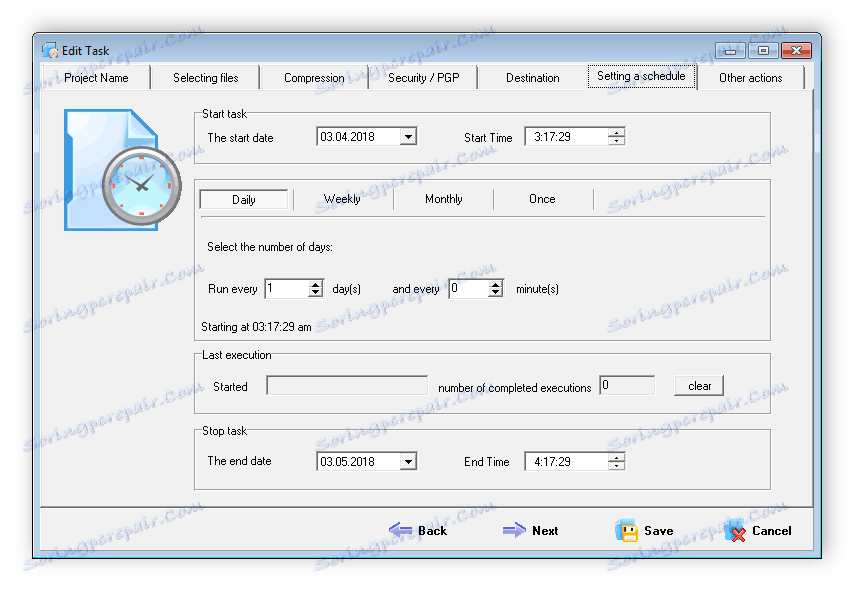Image resolution: width=854 pixels, height=591 pixels.
Task: Click the End Time down spinner arrow
Action: click(x=618, y=465)
